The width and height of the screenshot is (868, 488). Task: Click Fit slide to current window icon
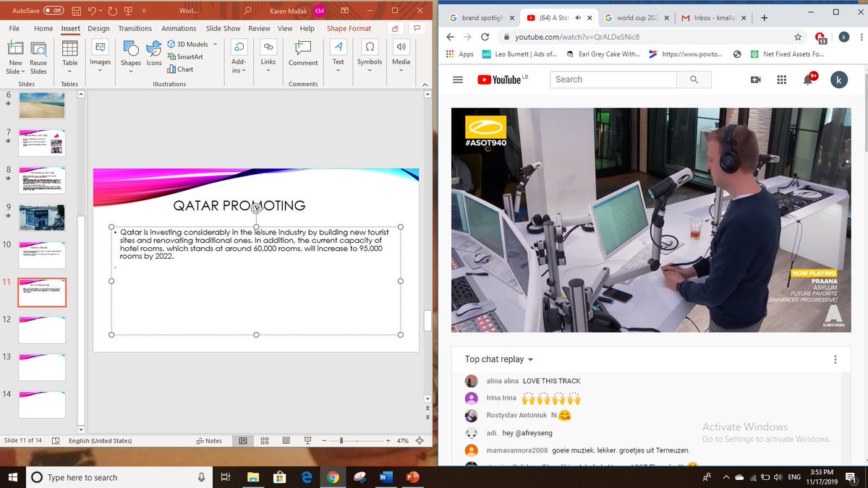(420, 440)
